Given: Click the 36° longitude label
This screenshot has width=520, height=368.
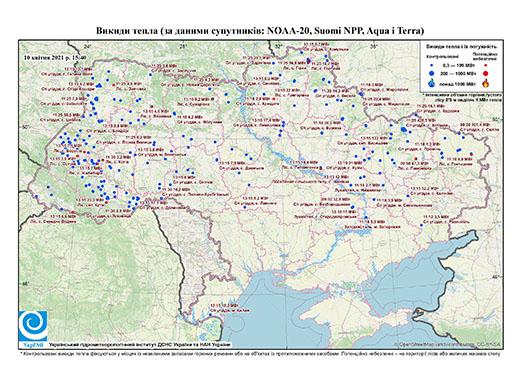Looking at the screenshot, I should [x=374, y=46].
